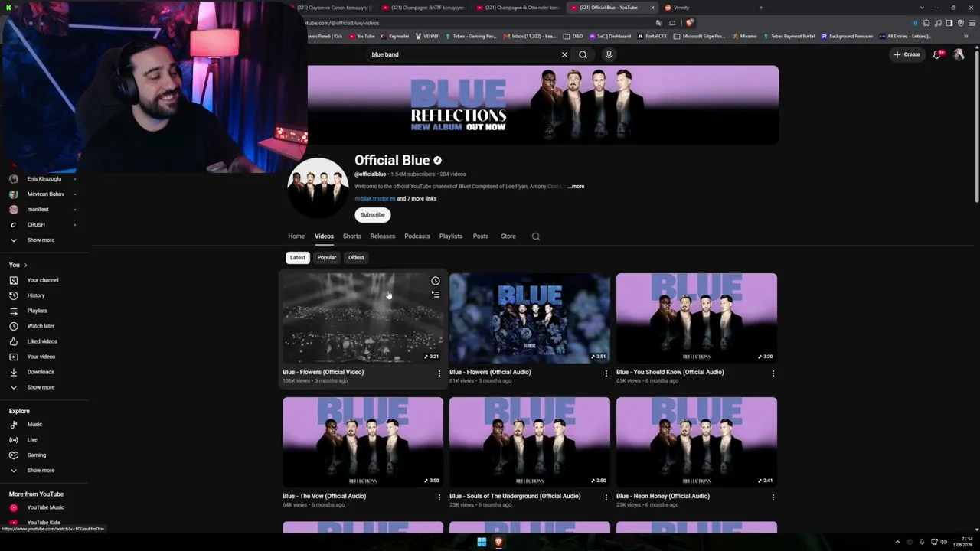Open the channel Home tab

pos(296,236)
